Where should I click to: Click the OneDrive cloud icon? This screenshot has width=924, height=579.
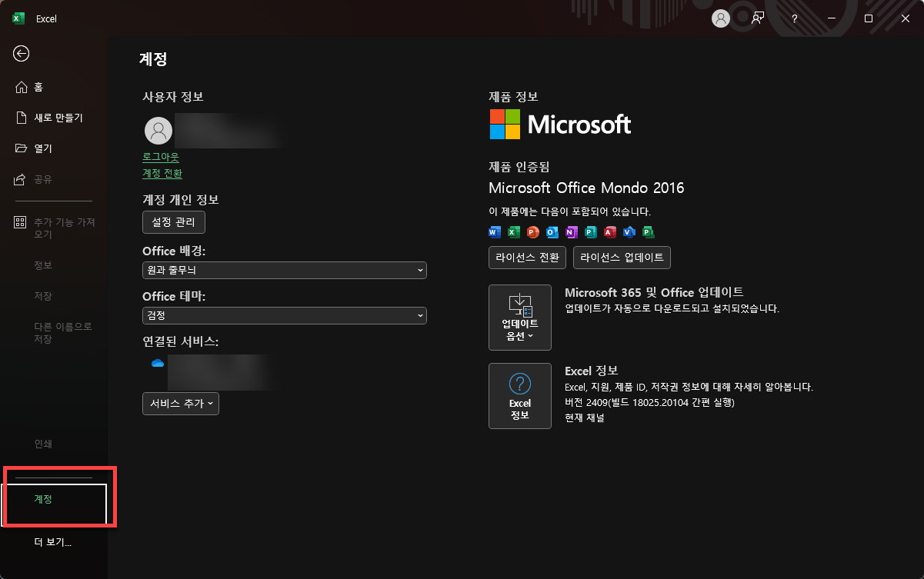(158, 363)
